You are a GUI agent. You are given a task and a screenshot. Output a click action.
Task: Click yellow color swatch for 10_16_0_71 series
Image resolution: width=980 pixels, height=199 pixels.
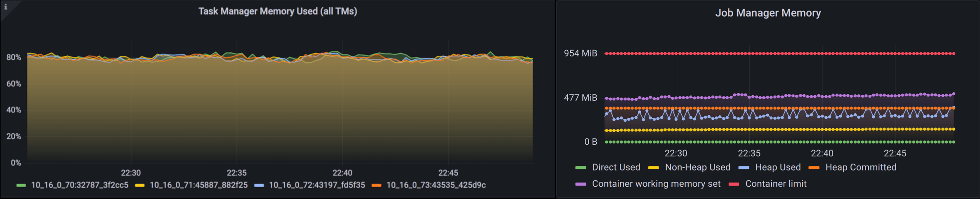[x=140, y=186]
